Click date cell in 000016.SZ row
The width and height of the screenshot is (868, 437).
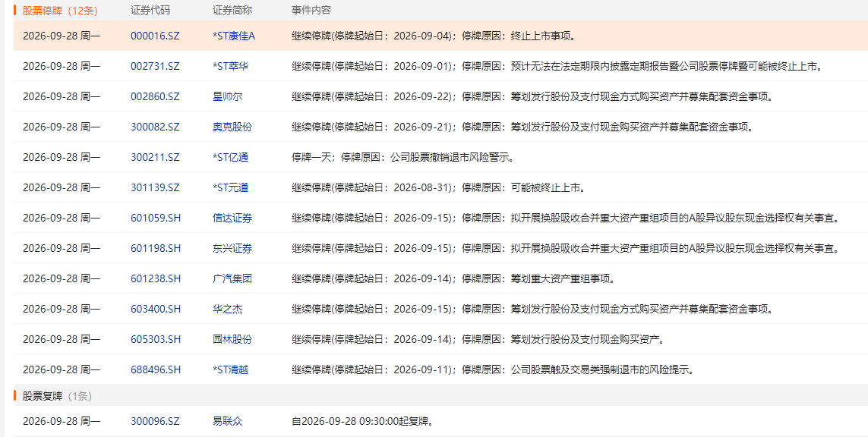62,36
